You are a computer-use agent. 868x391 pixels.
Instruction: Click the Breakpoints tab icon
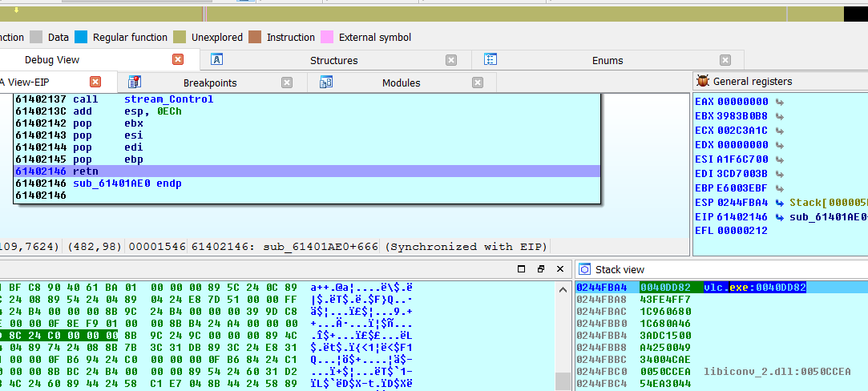135,83
